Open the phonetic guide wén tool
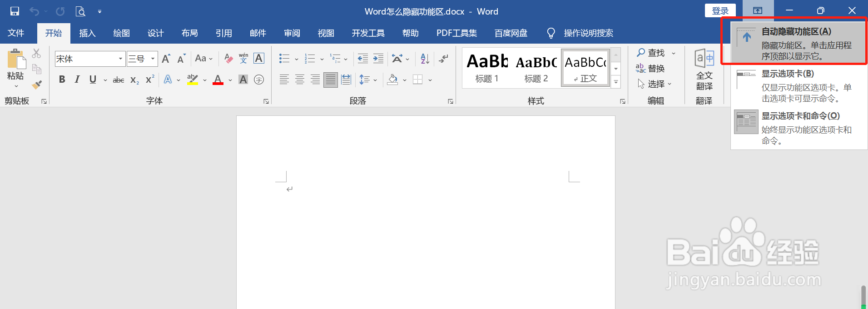The image size is (868, 309). [x=243, y=59]
